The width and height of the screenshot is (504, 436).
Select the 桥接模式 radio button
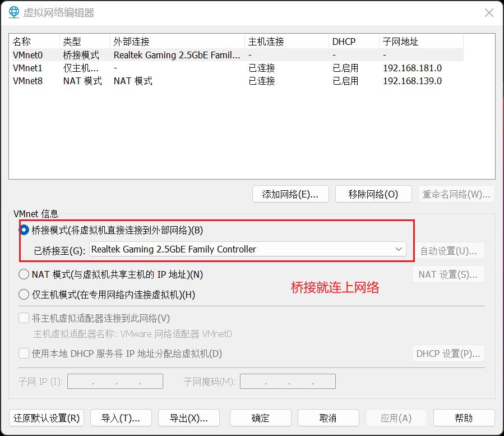coord(24,230)
